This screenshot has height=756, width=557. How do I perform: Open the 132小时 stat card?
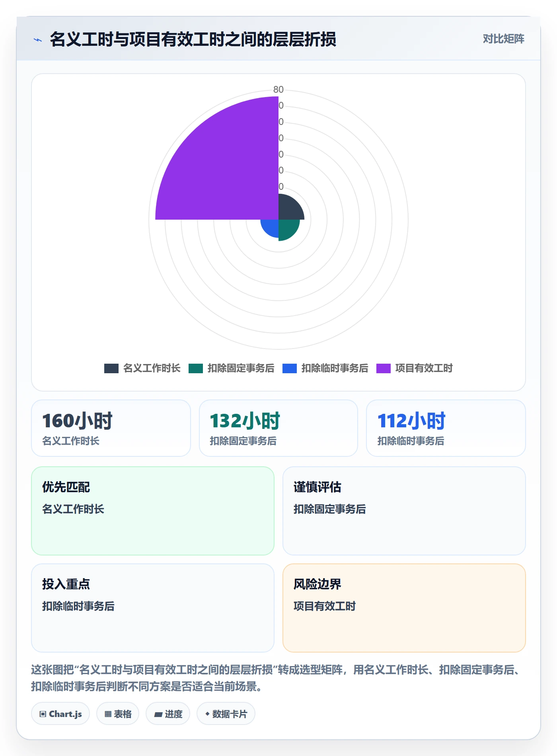278,428
